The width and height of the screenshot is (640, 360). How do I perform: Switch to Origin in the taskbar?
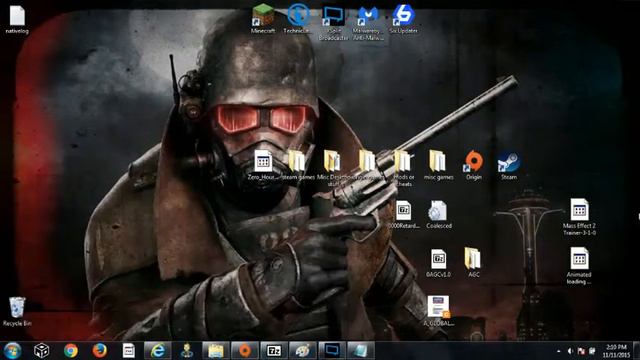tap(244, 351)
